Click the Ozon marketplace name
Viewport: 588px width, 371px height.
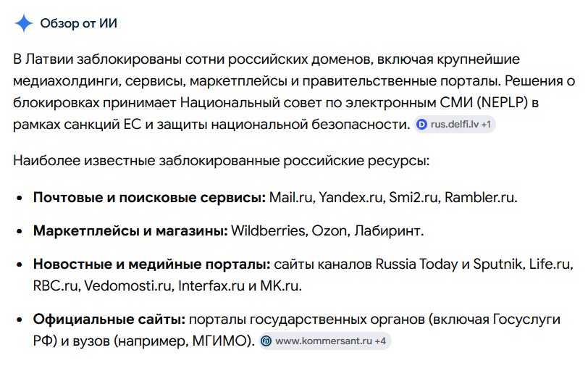tap(331, 230)
